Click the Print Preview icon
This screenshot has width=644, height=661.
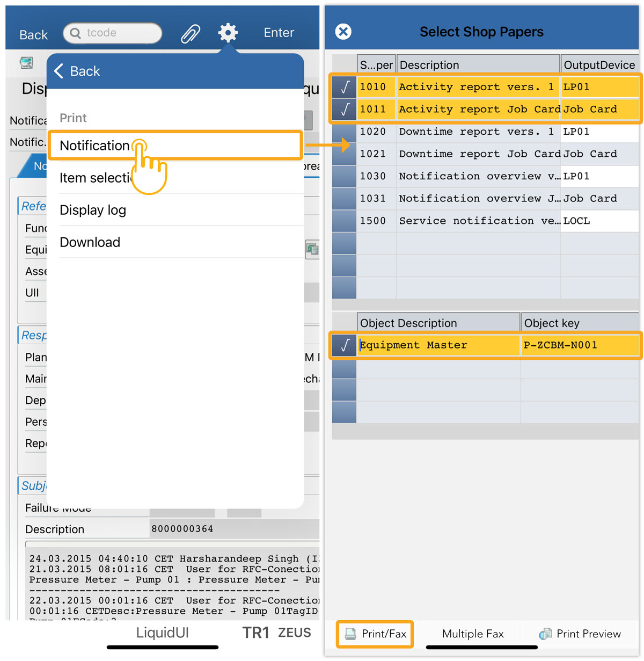click(x=545, y=634)
